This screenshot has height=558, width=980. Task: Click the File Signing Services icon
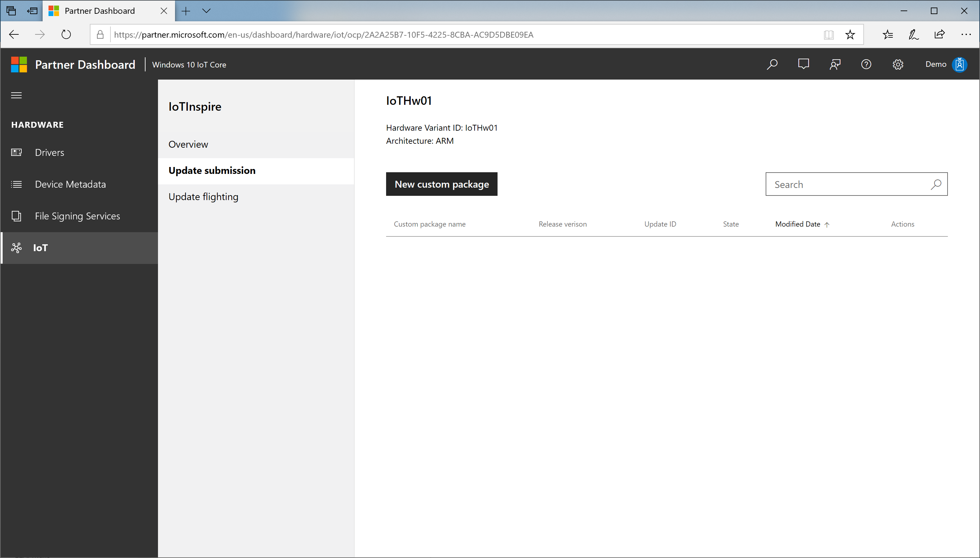click(17, 216)
